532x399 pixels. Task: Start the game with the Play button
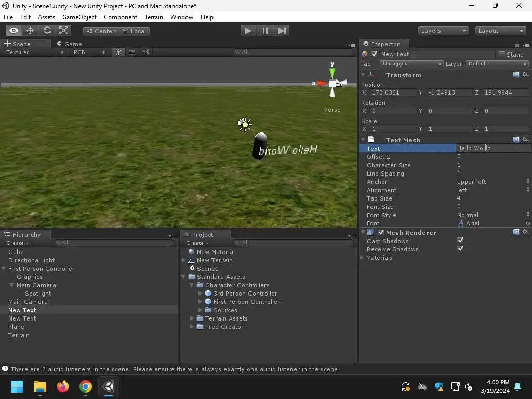point(248,31)
